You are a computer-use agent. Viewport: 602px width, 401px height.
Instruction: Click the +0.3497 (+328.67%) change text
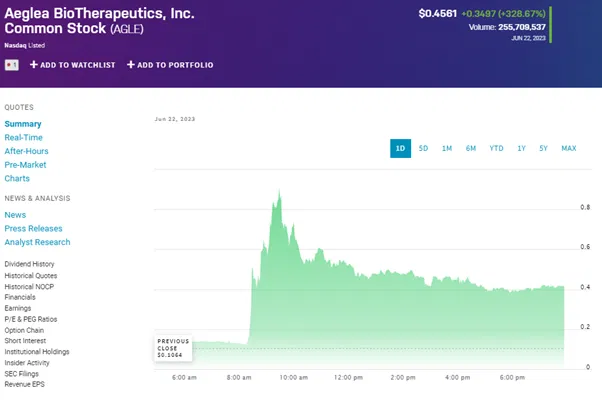pyautogui.click(x=503, y=13)
